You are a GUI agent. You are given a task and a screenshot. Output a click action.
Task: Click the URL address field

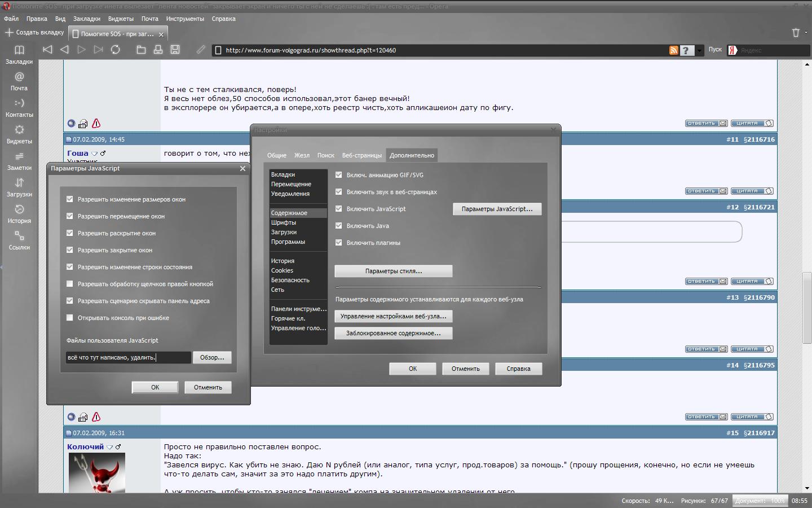[443, 50]
